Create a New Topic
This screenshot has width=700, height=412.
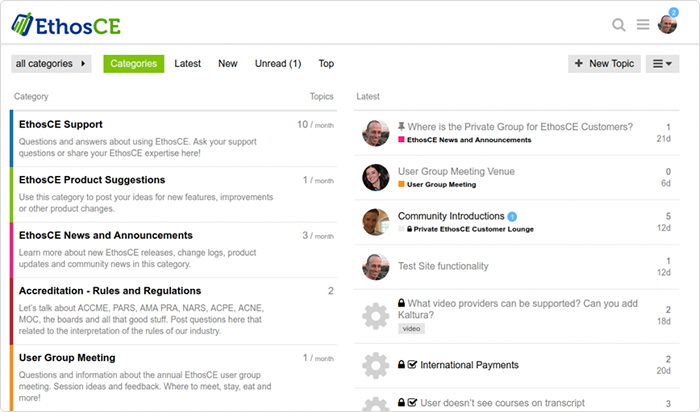[604, 64]
